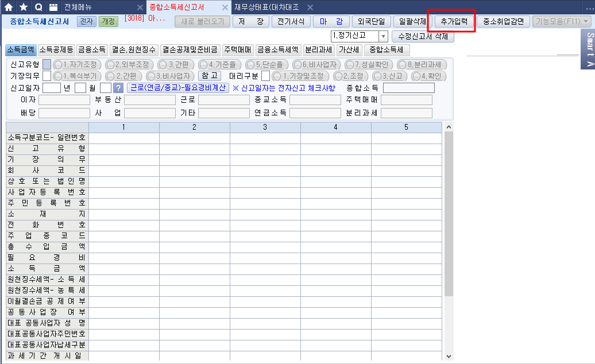595x364 pixels.
Task: Click the star favorites icon
Action: coord(24,7)
